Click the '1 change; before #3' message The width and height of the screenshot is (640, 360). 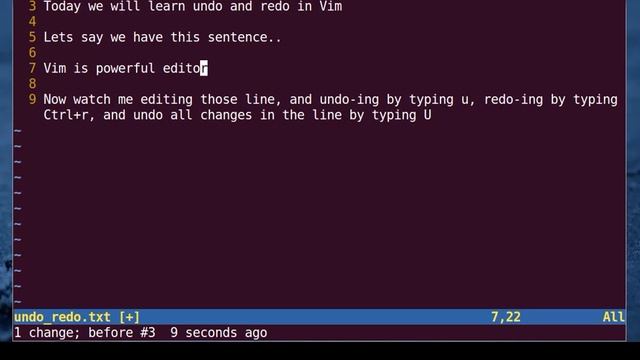coord(84,333)
